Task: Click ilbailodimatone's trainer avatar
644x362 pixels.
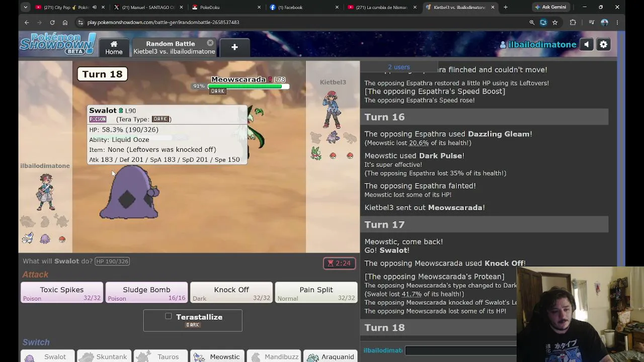Action: [45, 193]
